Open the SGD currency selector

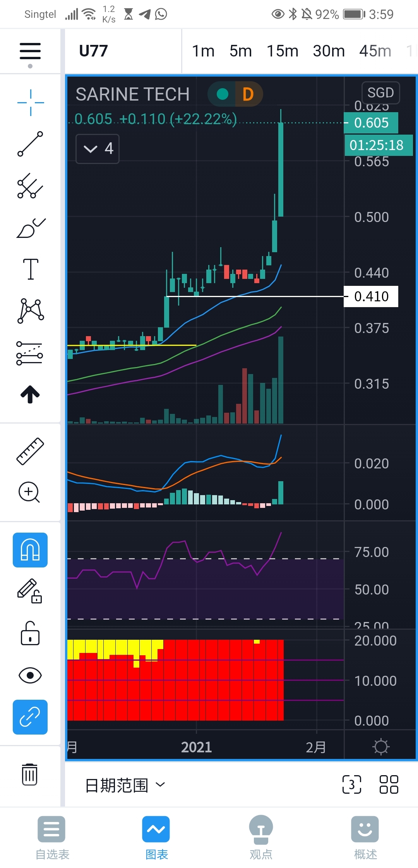coord(380,93)
